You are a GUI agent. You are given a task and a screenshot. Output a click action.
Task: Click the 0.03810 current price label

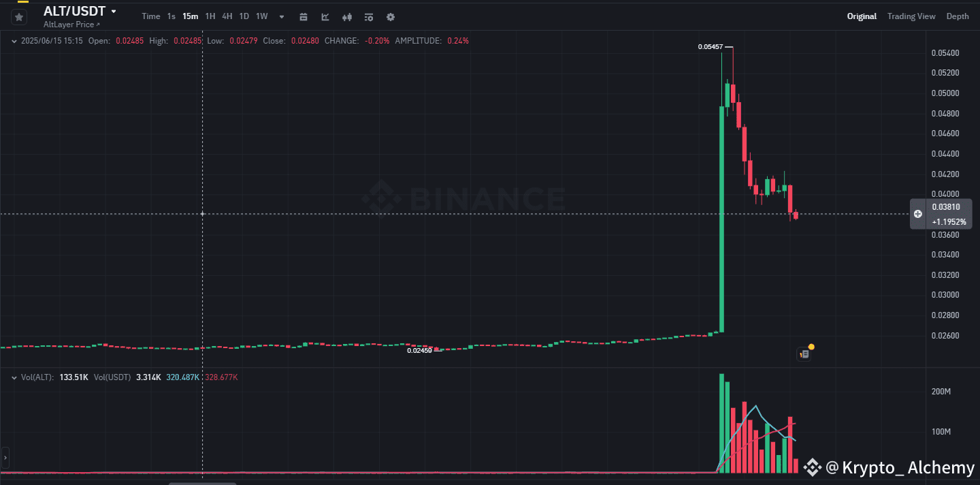(946, 207)
